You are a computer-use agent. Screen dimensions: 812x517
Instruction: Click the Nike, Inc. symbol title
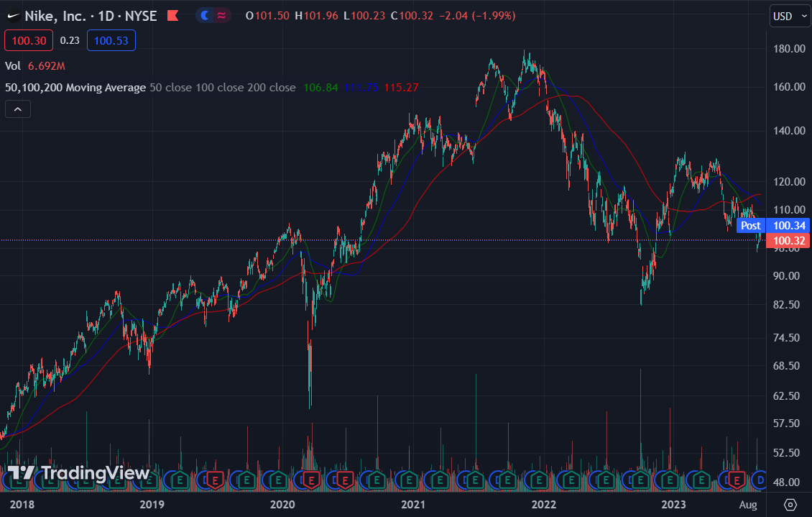pyautogui.click(x=55, y=16)
